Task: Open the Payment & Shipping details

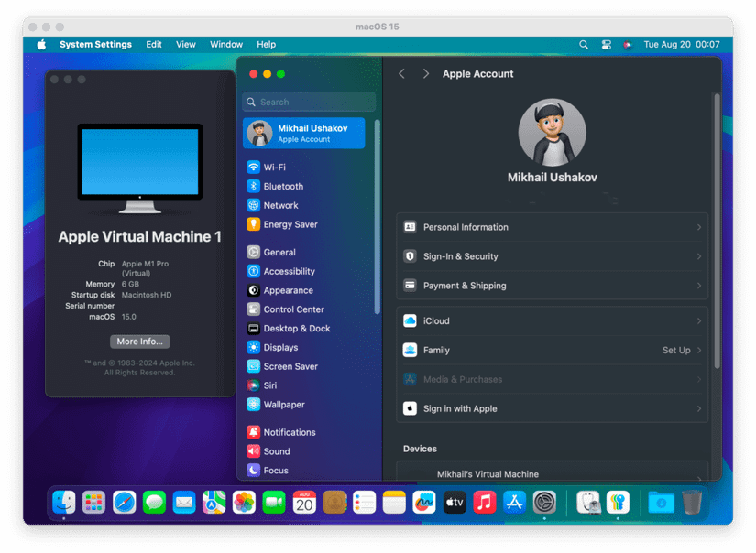Action: (552, 286)
